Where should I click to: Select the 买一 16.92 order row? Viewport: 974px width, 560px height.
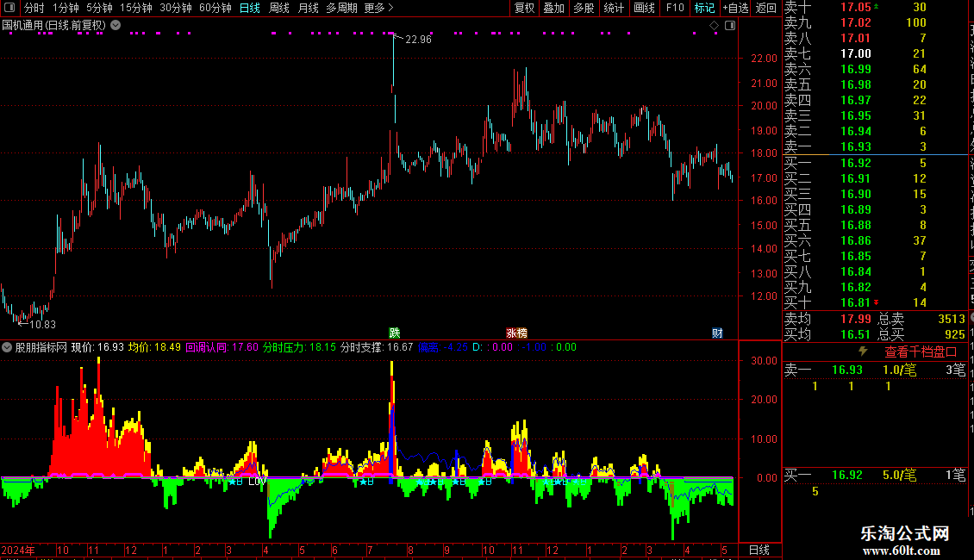tap(876, 163)
